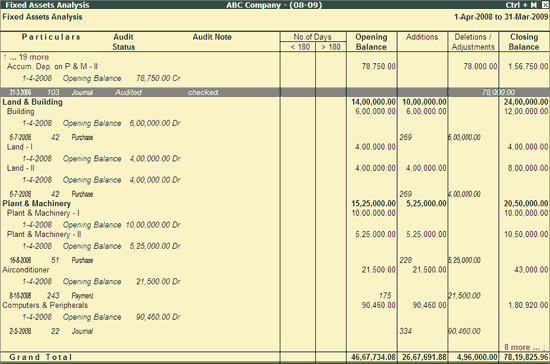Click the Ctrl + M button in title bar

(521, 5)
